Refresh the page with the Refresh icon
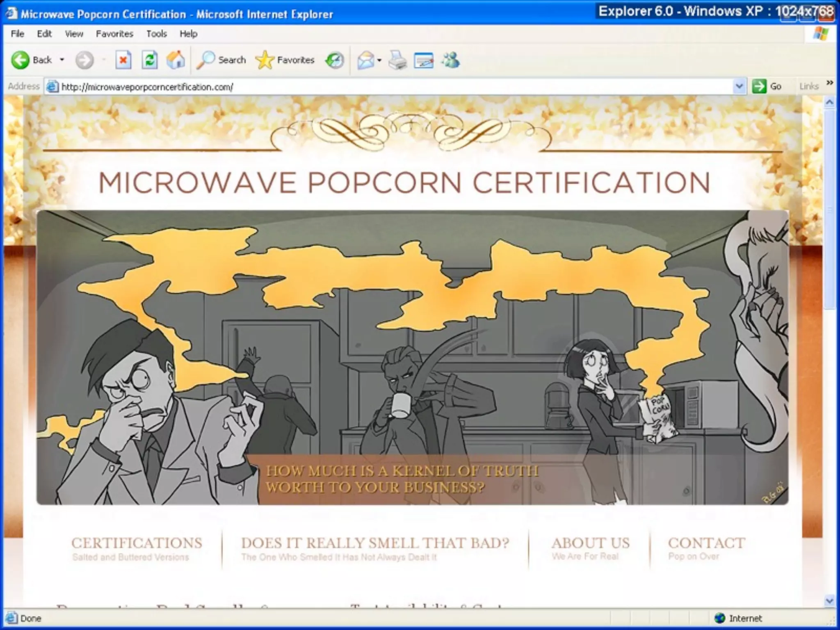 [150, 60]
